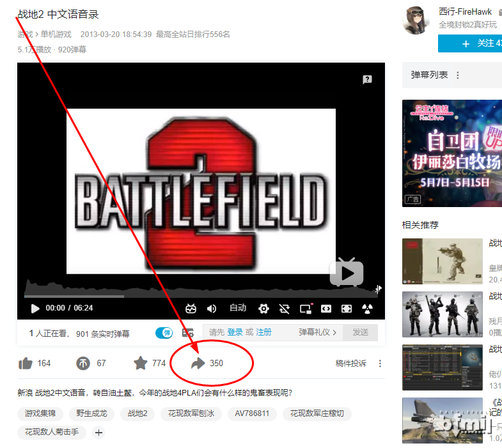Viewport: 502px width, 448px height.
Task: Click the 游戏集锦 tag
Action: (x=40, y=413)
